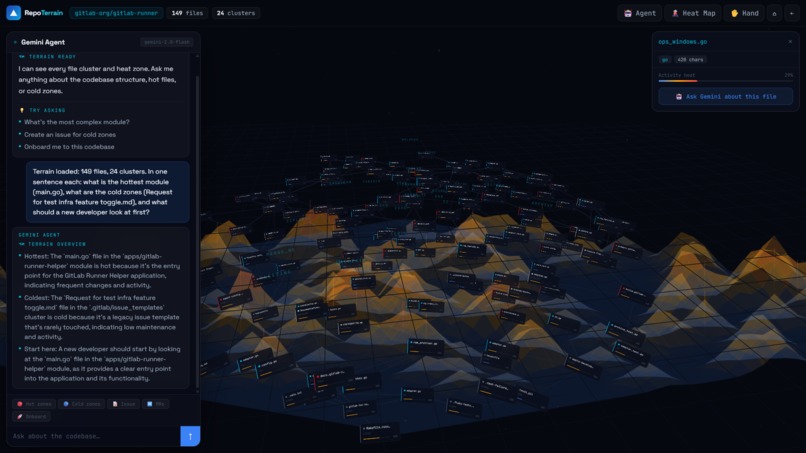
Task: Click the PRs quick chip
Action: click(156, 404)
